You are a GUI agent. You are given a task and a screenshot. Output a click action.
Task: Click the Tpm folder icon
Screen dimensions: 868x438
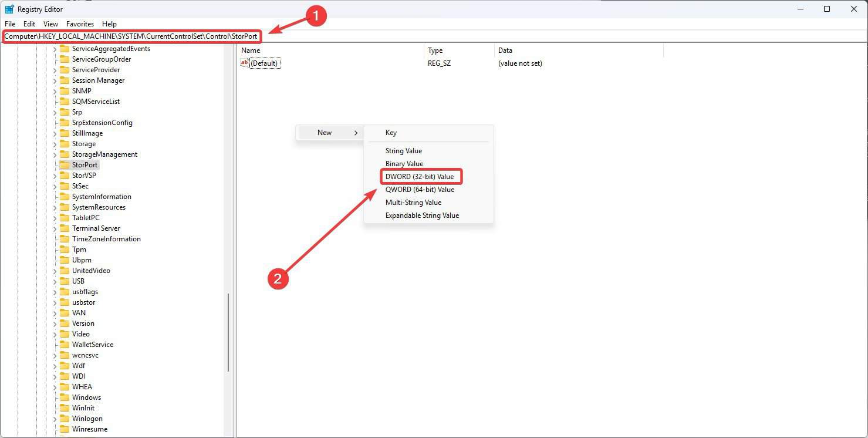click(x=65, y=250)
